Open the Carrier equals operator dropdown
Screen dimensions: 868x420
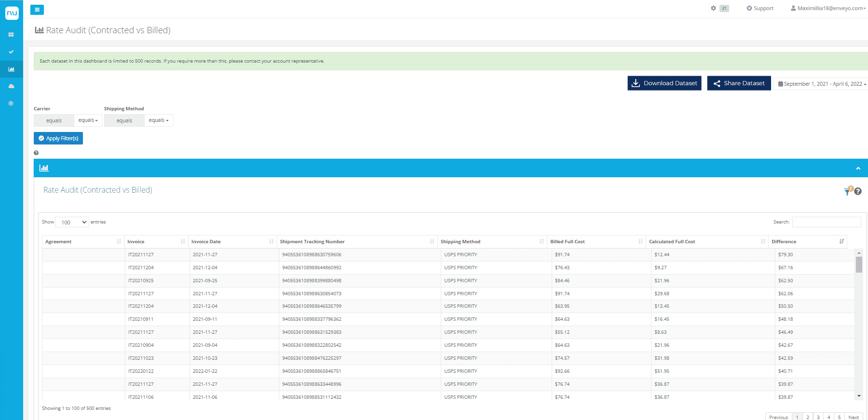[88, 120]
